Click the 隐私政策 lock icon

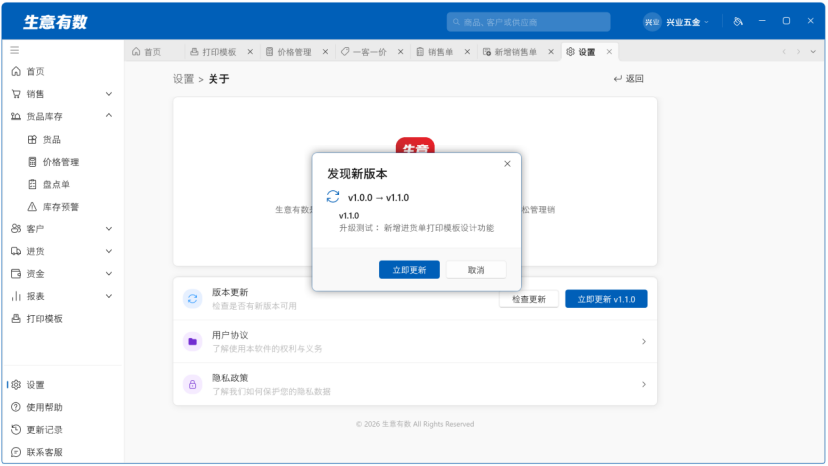193,385
